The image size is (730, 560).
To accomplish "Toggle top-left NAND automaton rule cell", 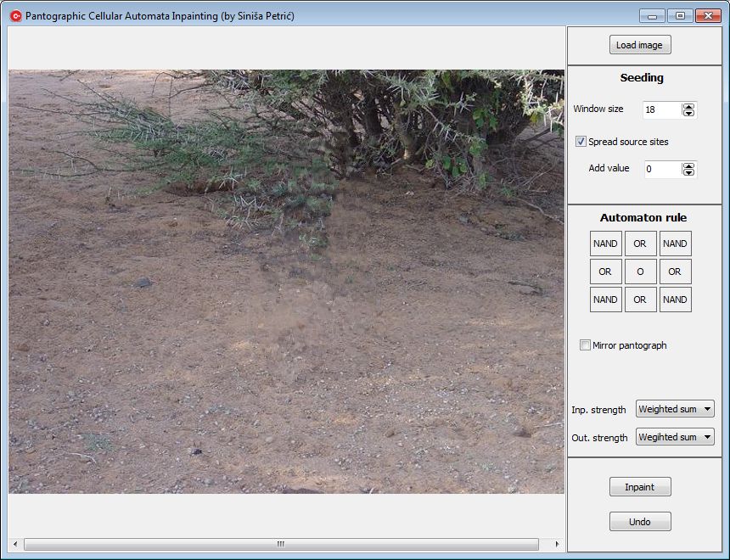I will click(x=606, y=244).
